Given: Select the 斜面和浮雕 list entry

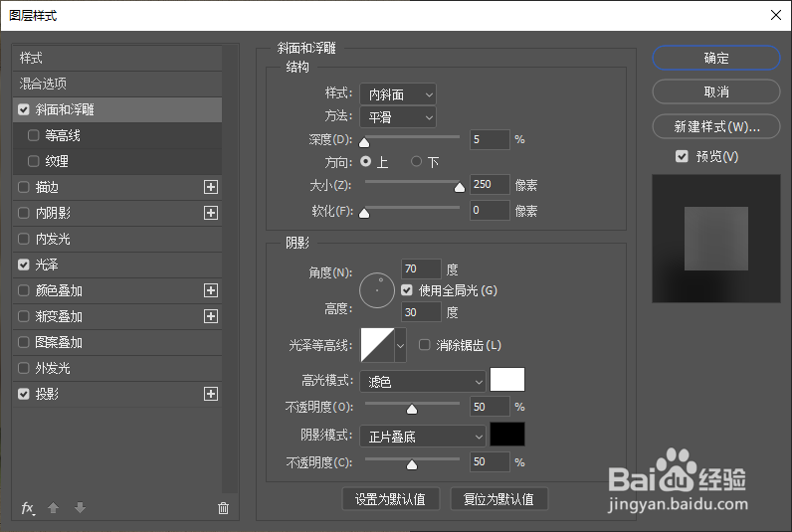Looking at the screenshot, I should (117, 109).
